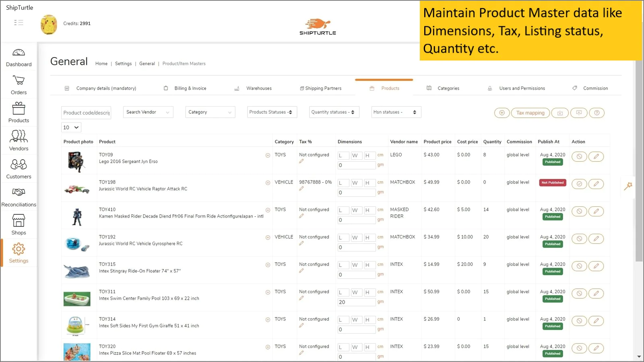The image size is (644, 362).
Task: Unpublish TOY311 via block button
Action: [579, 293]
